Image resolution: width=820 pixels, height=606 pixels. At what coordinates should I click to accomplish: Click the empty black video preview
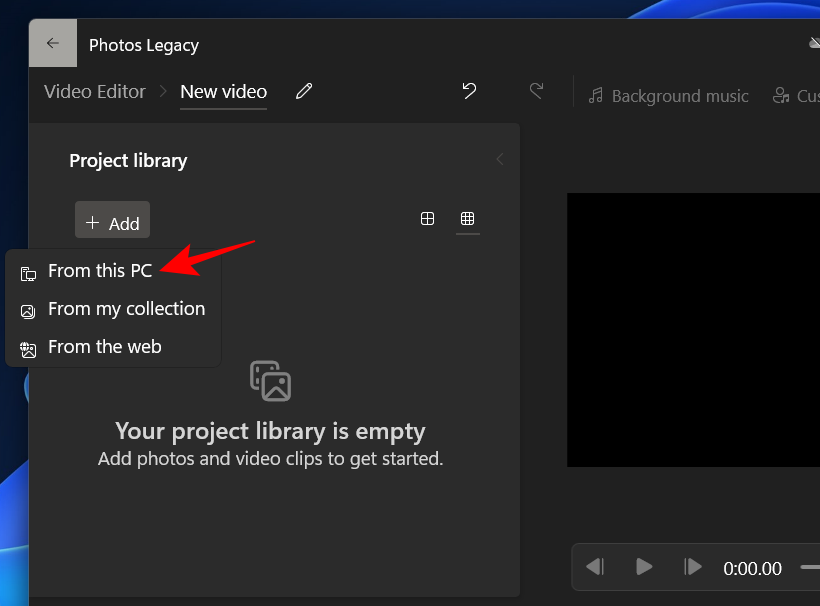(693, 330)
